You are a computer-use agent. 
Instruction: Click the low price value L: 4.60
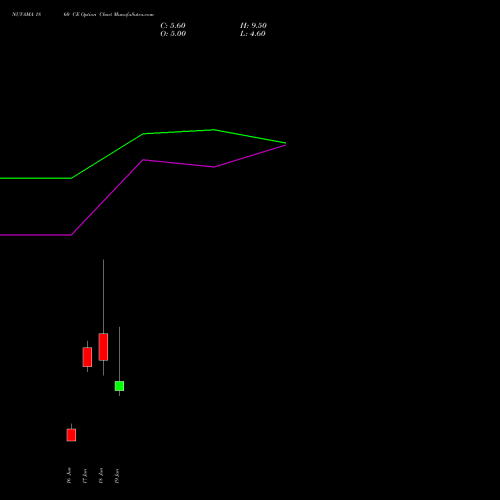(253, 34)
